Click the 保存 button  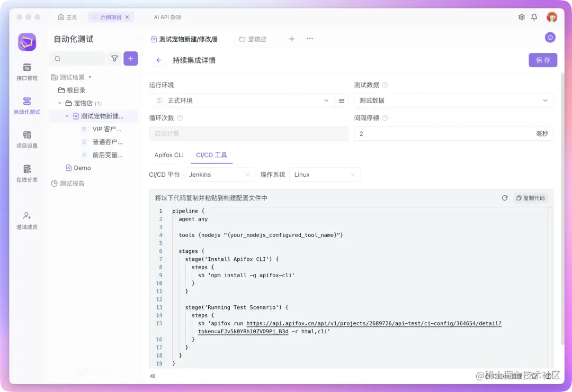[x=542, y=60]
